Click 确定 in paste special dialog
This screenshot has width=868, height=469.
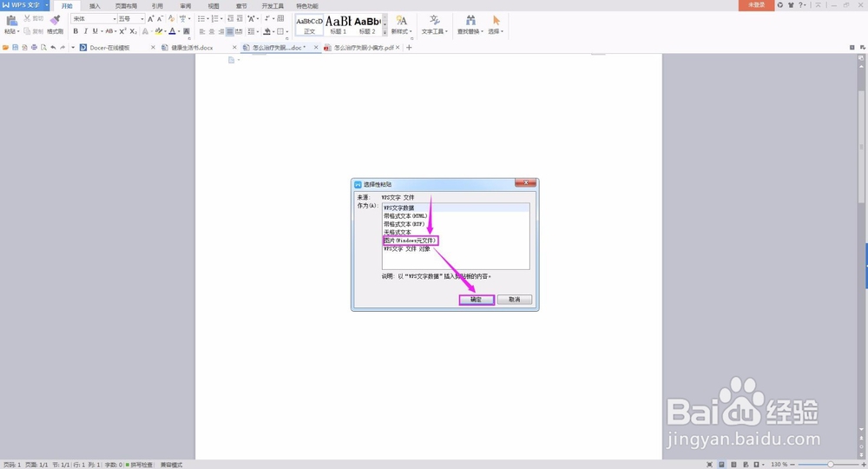[476, 300]
